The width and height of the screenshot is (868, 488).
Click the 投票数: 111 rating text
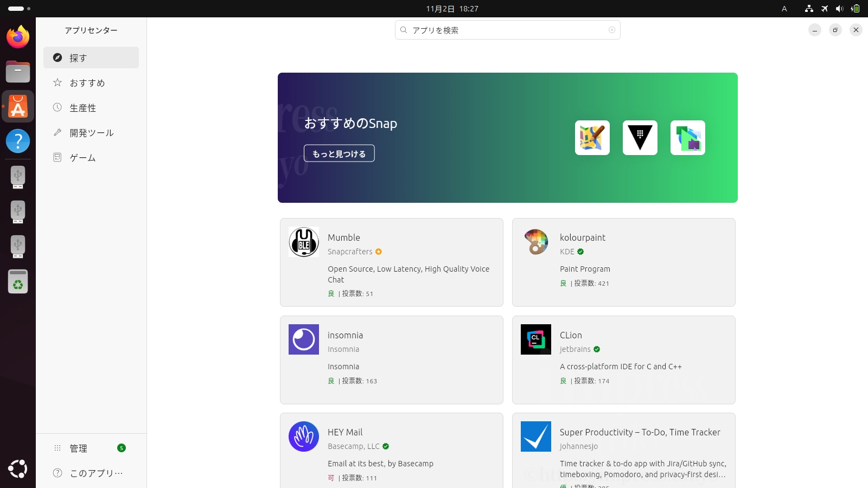[359, 478]
